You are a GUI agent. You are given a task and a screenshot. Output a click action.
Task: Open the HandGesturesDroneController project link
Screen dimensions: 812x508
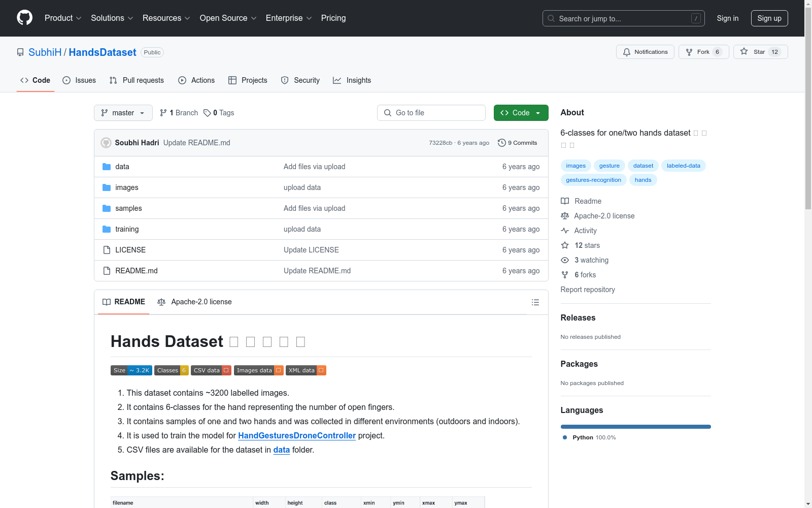(x=297, y=435)
